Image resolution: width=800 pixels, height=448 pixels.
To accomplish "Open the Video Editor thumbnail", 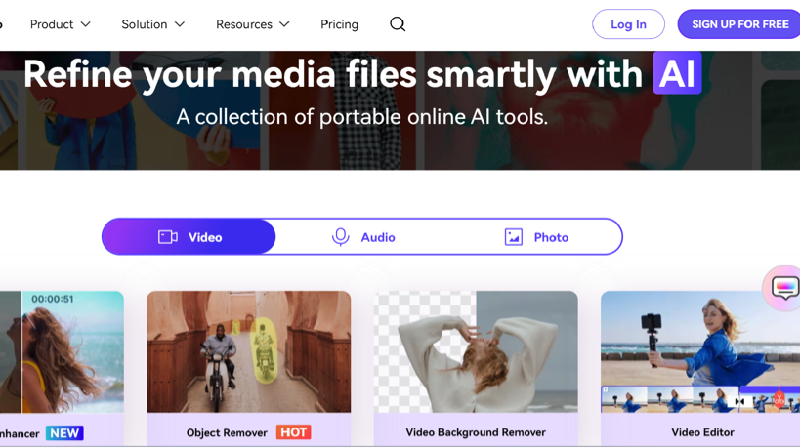I will pyautogui.click(x=701, y=352).
